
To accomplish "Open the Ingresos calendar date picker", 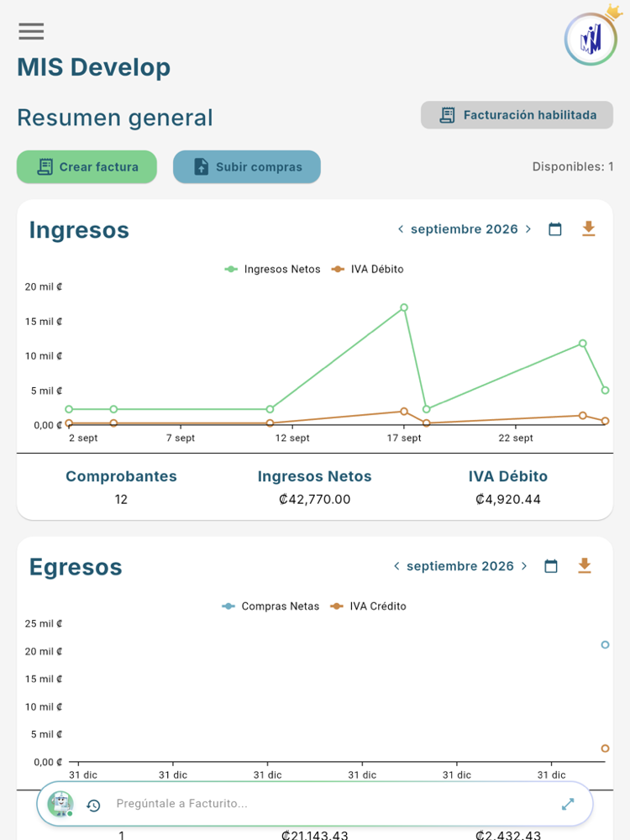I will pyautogui.click(x=555, y=229).
